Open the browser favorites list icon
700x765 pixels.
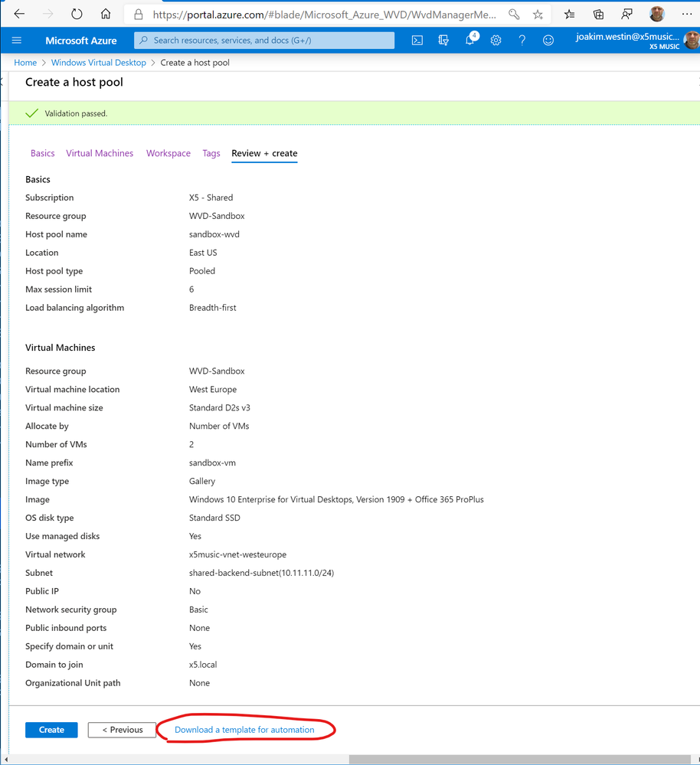point(569,15)
